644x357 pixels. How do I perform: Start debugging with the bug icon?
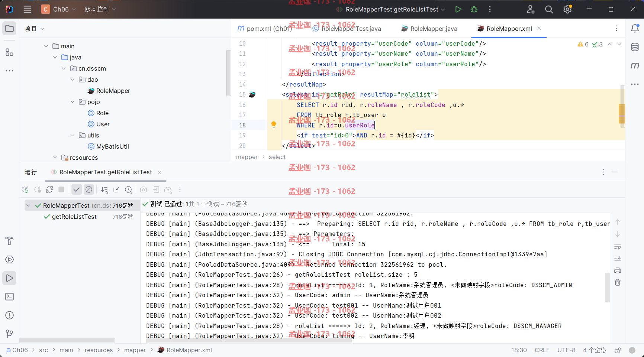[474, 9]
